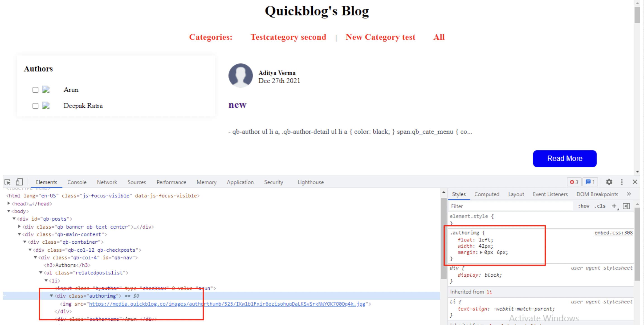Collapse the ul relatedpostslist node
644x325 pixels.
pos(41,273)
